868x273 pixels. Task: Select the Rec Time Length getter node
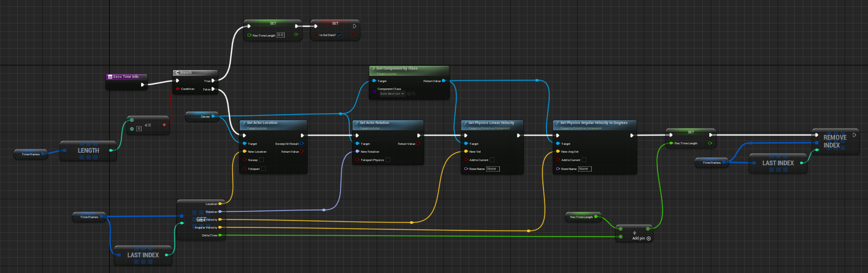[x=583, y=217]
